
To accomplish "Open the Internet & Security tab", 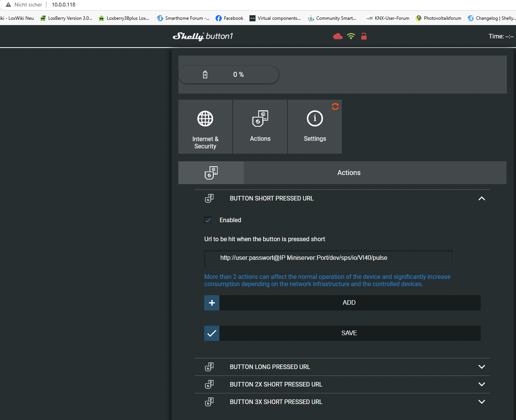I will coord(205,127).
